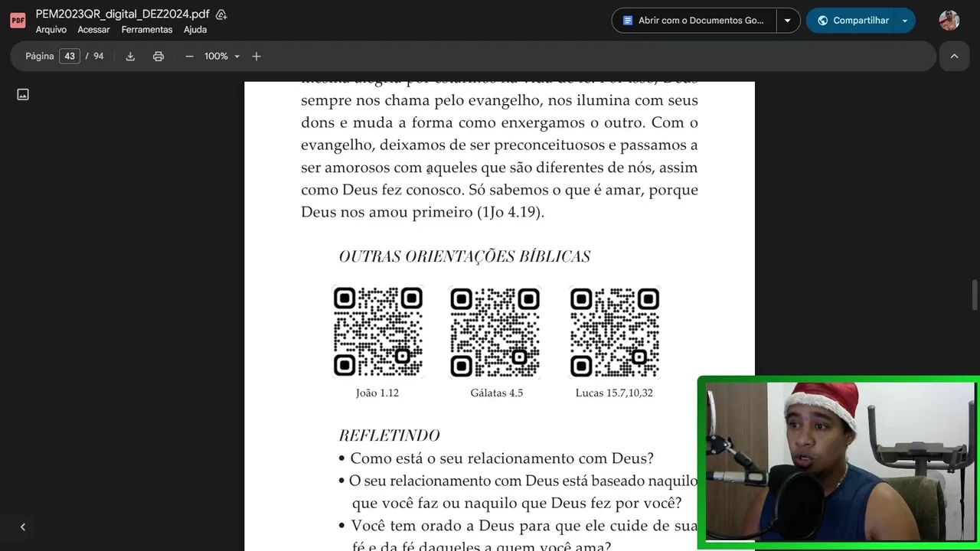Viewport: 980px width, 551px height.
Task: Open the Ajuda menu
Action: (x=195, y=30)
